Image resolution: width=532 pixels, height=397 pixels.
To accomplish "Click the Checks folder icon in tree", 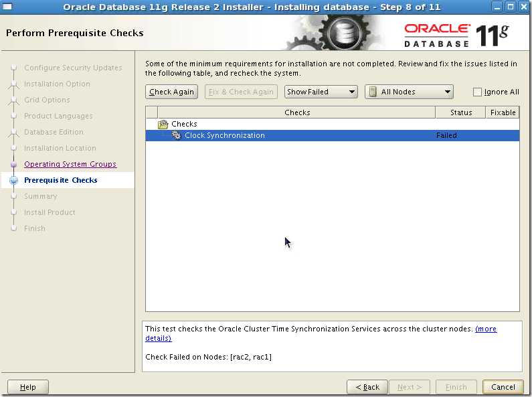I will (x=163, y=125).
